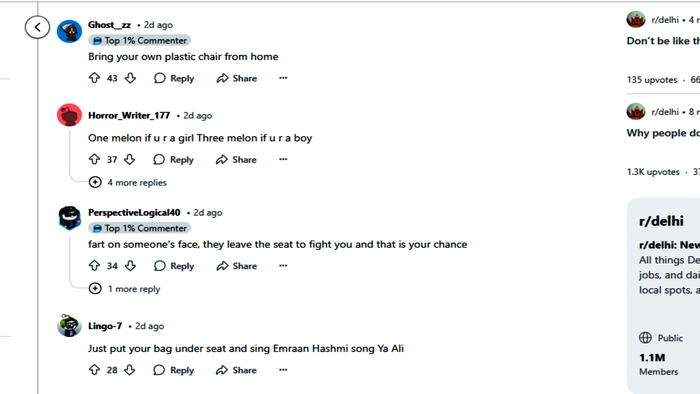Viewport: 700px width, 394px height.
Task: Upvote Ghost_zz's plastic chair comment
Action: 94,78
